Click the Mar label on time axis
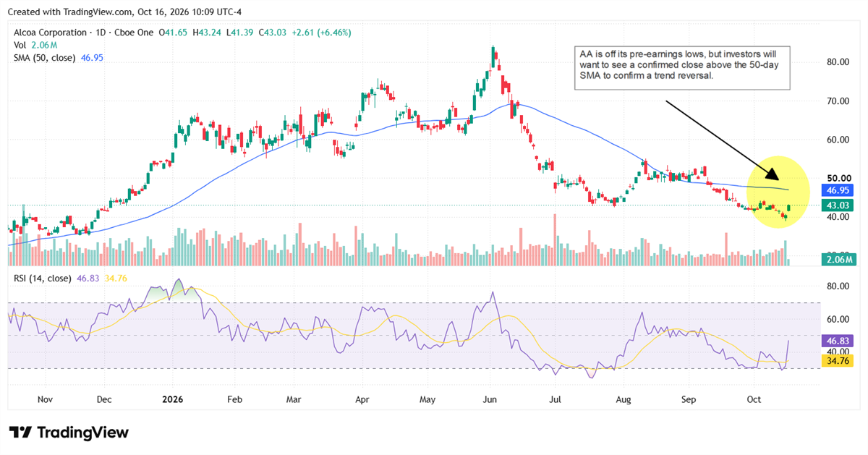 point(293,399)
